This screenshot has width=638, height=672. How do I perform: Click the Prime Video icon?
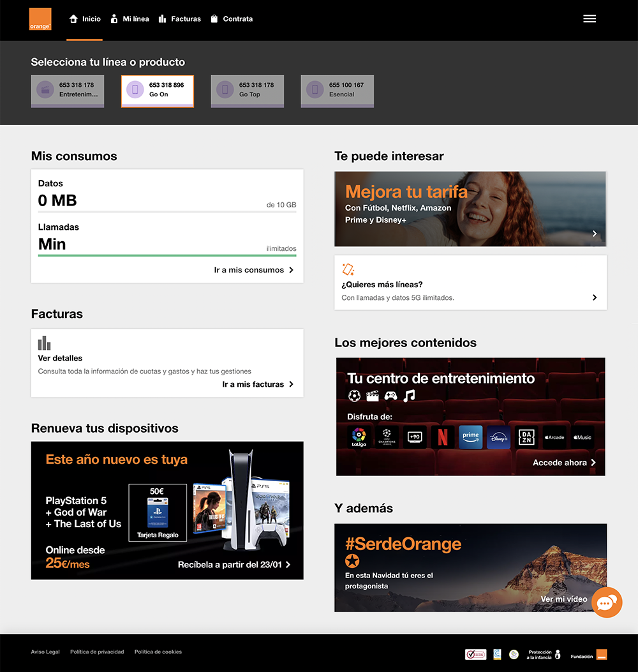[471, 437]
